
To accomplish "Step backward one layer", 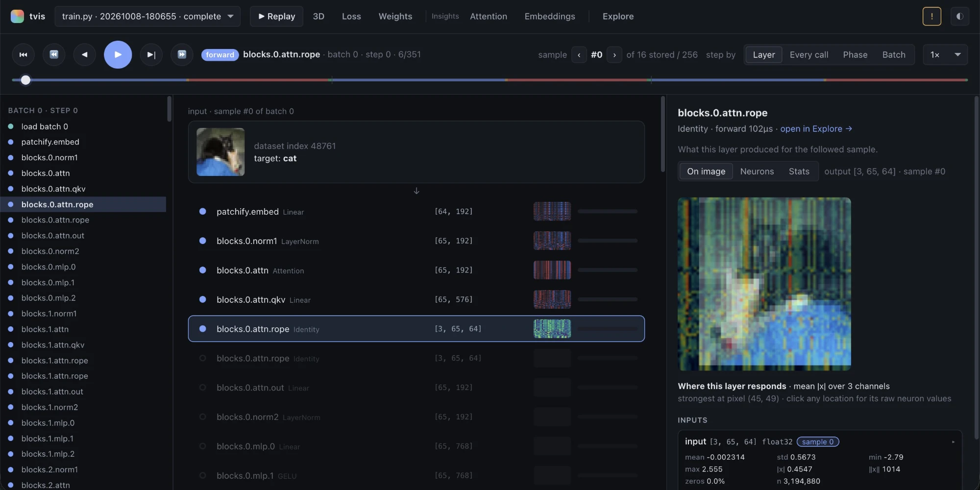I will pos(84,54).
